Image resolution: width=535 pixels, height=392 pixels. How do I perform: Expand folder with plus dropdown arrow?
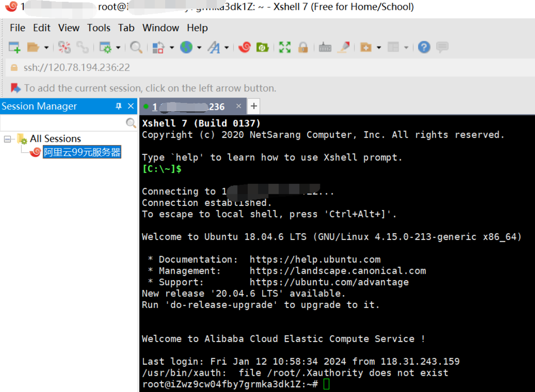(x=379, y=48)
